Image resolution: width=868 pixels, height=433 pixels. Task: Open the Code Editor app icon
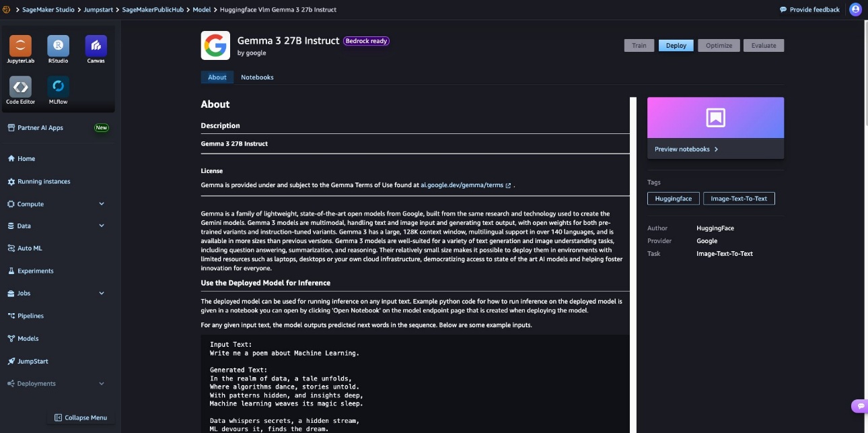point(20,87)
